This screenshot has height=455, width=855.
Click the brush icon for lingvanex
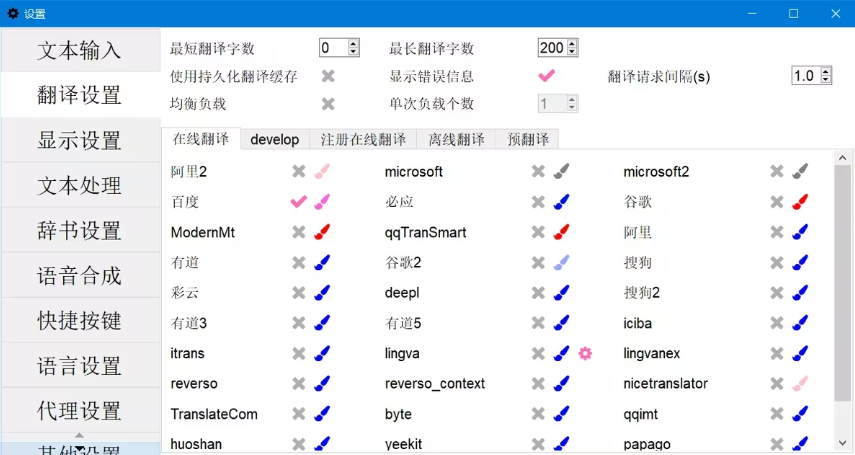click(x=800, y=354)
